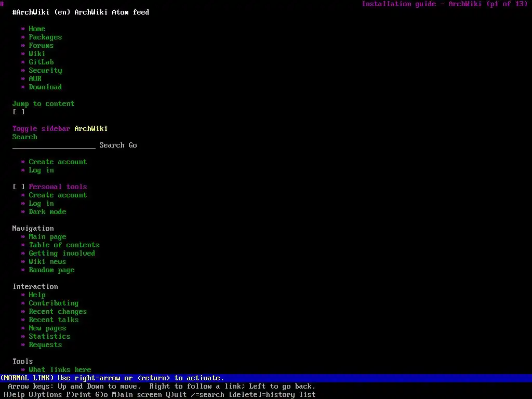This screenshot has height=399, width=532.
Task: Open the Download link
Action: tap(45, 87)
